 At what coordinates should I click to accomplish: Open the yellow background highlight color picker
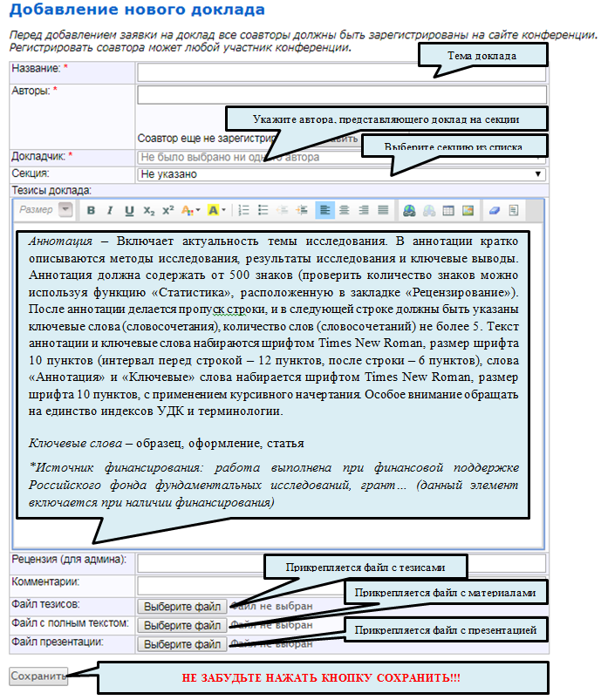click(x=217, y=210)
